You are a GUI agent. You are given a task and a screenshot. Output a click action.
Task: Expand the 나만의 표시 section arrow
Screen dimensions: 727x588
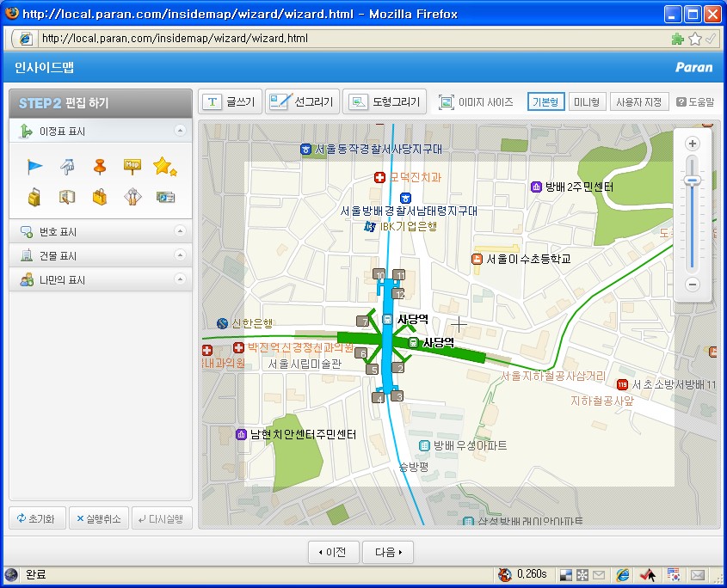[181, 279]
